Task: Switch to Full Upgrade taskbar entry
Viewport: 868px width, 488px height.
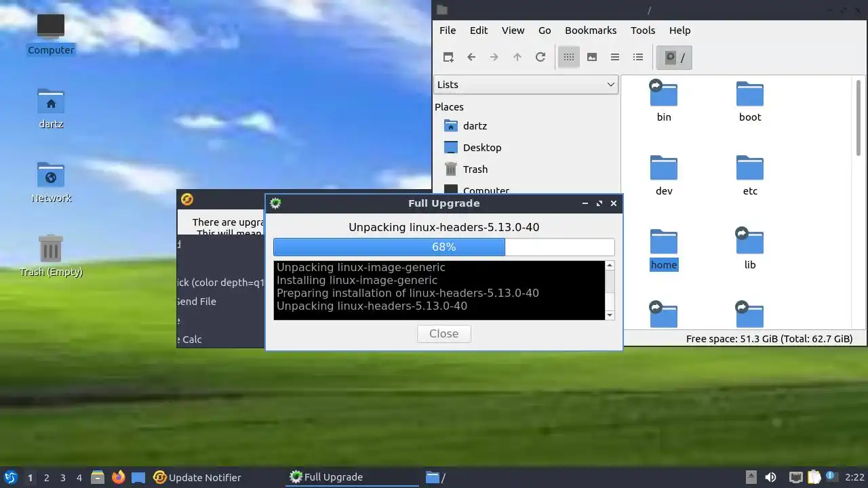Action: point(353,477)
